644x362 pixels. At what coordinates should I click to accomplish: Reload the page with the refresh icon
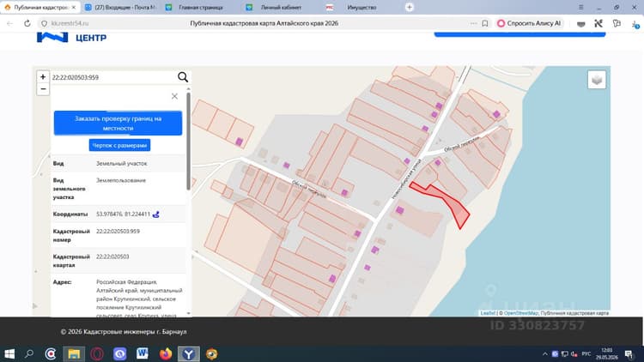click(x=27, y=23)
